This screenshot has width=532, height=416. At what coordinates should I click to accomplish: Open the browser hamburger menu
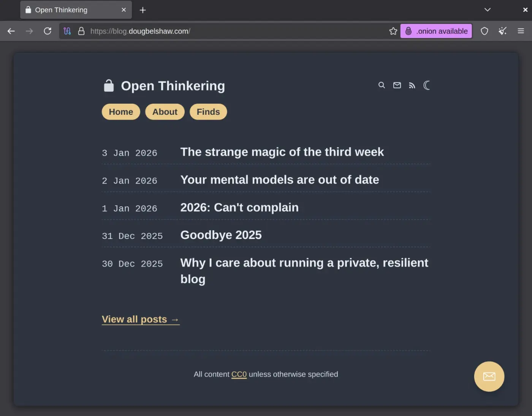coord(521,31)
